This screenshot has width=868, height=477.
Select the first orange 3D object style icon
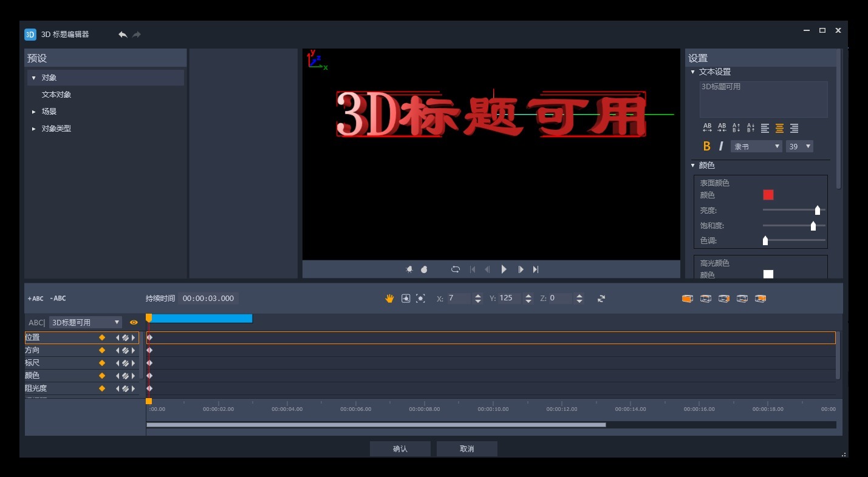687,299
